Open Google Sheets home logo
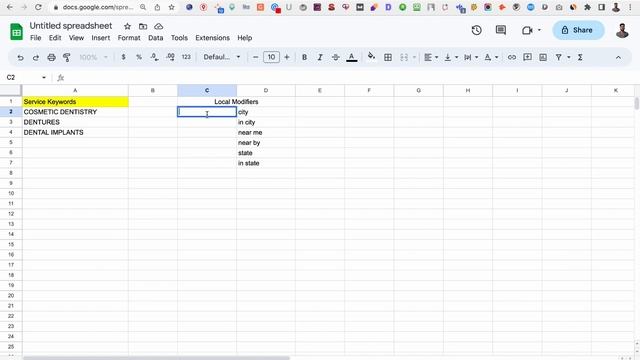 coord(16,32)
